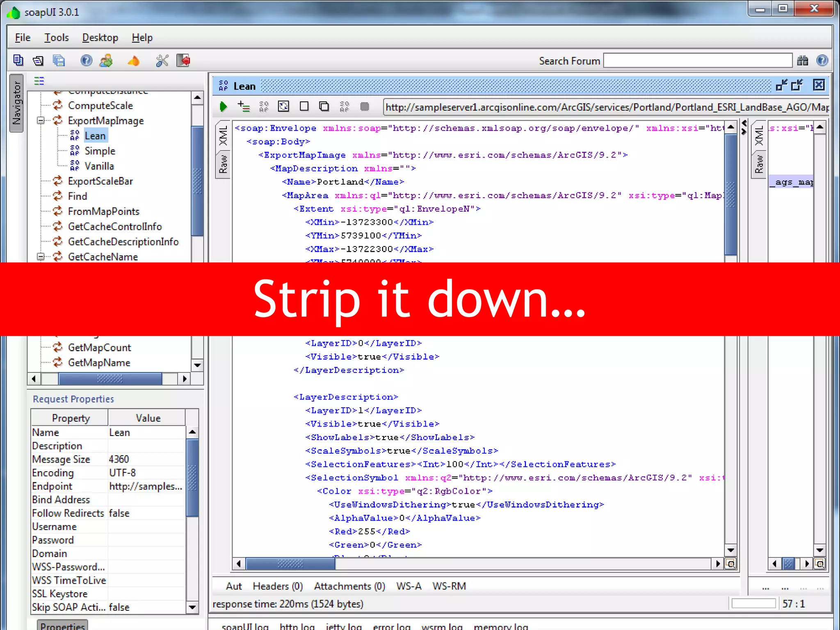
Task: Click the Endpoint property value
Action: coord(146,486)
